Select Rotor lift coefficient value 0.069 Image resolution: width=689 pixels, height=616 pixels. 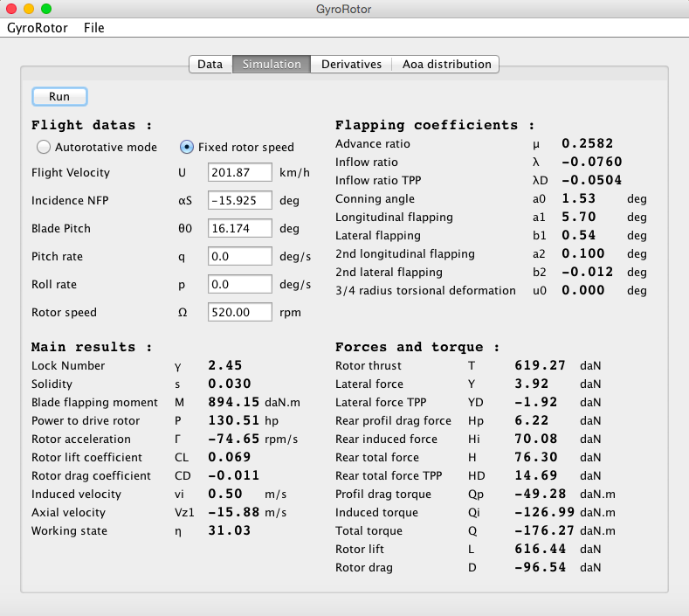230,457
